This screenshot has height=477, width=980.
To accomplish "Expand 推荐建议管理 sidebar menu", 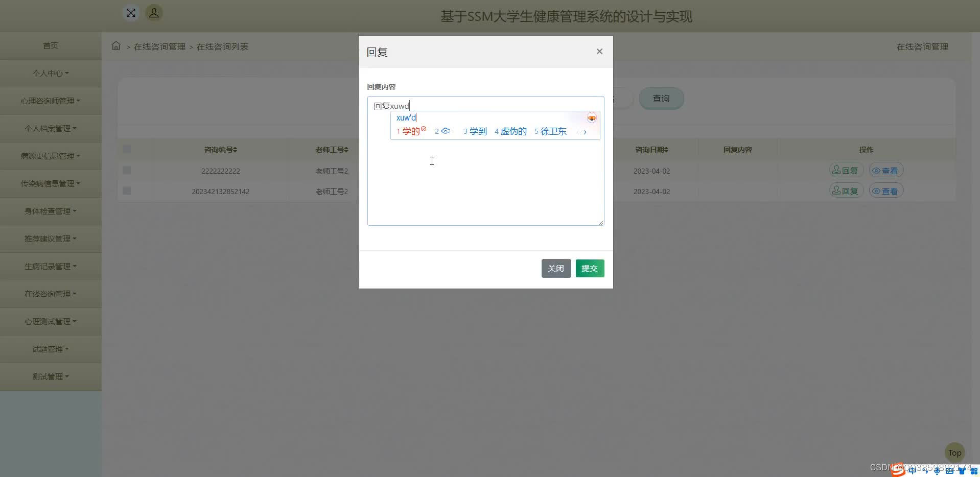I will [51, 239].
